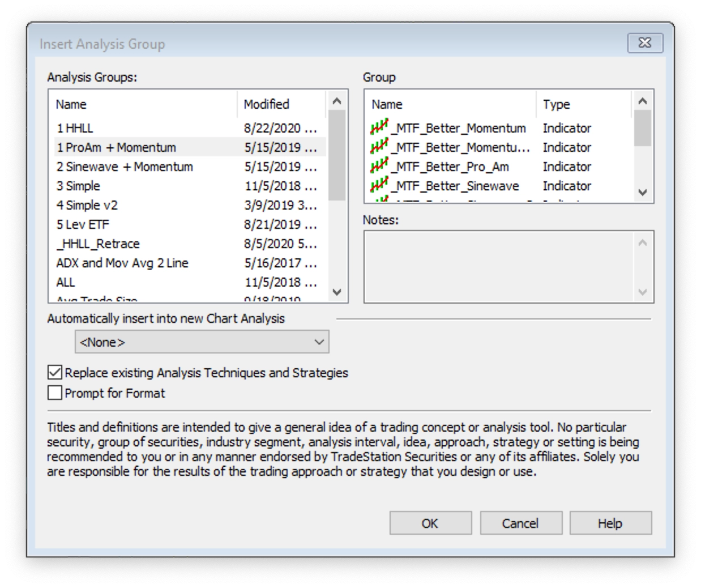This screenshot has width=701, height=588.
Task: Click the Type cell of _MTF_Better_Pro_Am
Action: (567, 167)
